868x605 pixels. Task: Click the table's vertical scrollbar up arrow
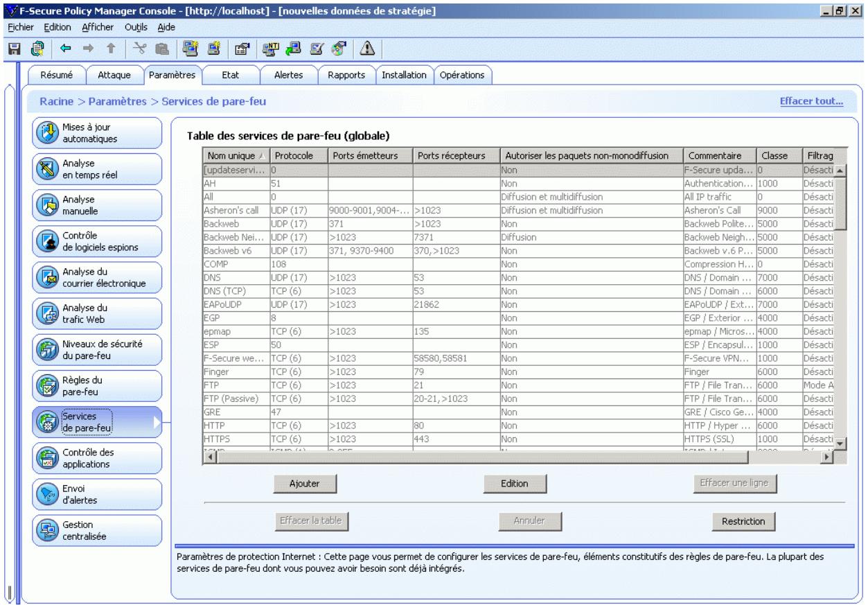click(840, 170)
